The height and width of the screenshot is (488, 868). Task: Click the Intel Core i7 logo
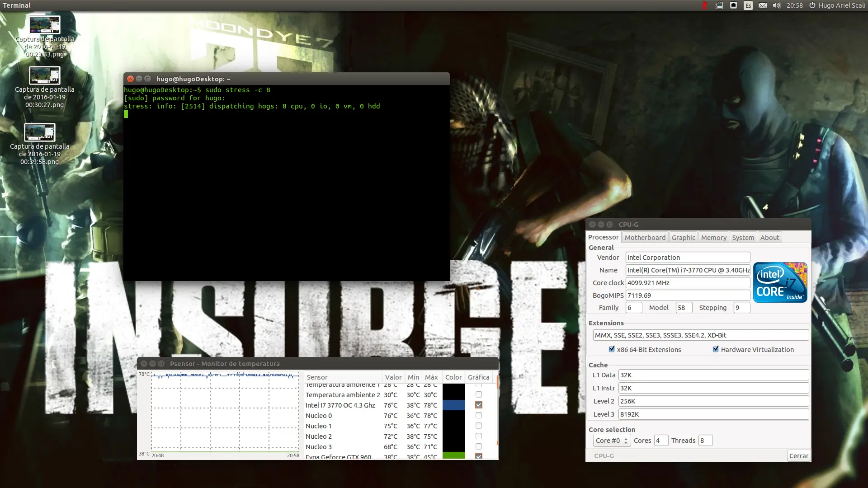point(780,282)
